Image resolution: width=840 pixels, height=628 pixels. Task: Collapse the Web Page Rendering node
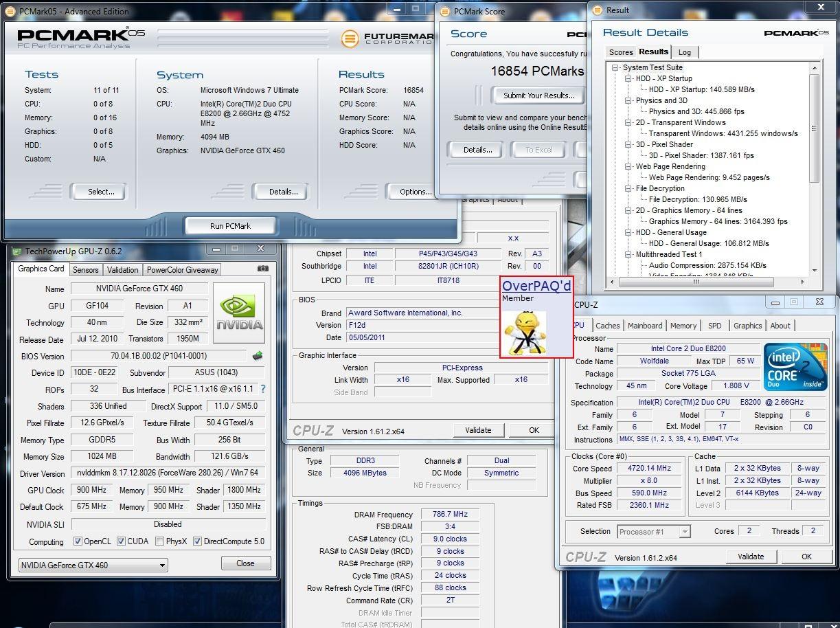click(x=628, y=166)
